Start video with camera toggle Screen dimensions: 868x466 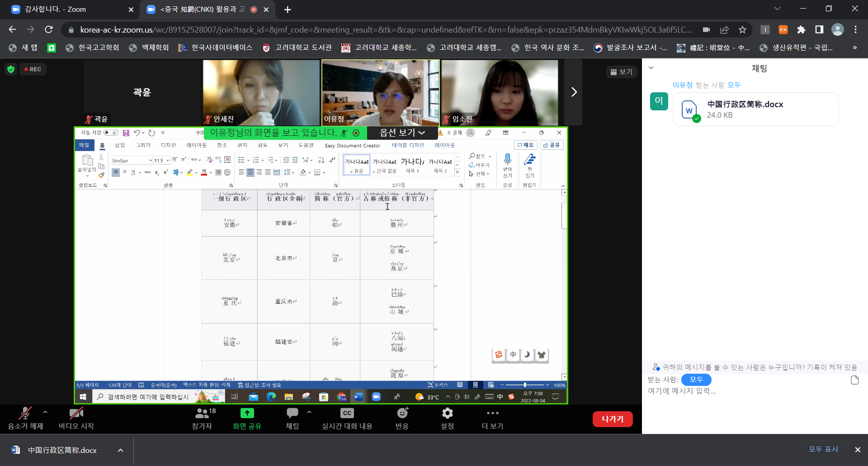point(76,414)
